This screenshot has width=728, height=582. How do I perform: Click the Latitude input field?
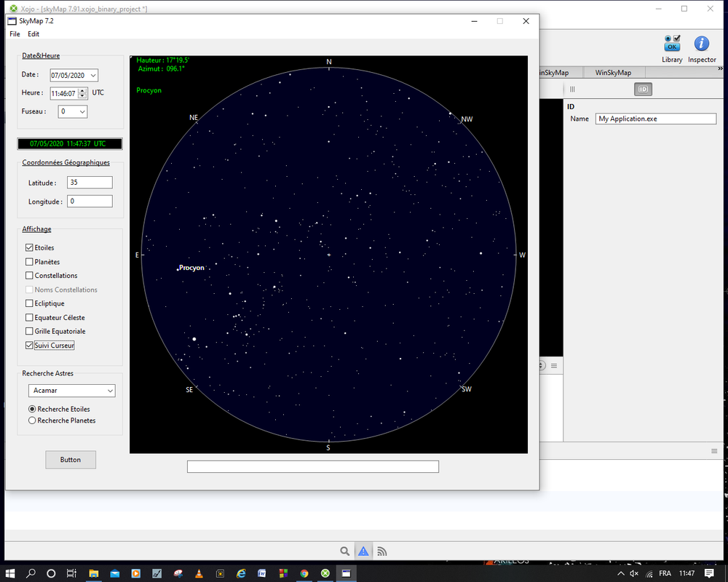(90, 183)
